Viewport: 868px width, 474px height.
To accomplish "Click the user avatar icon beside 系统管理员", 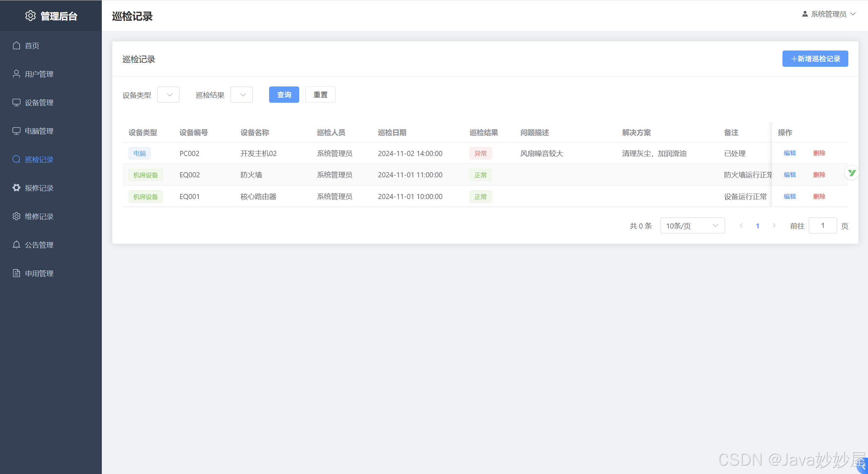I will tap(805, 14).
